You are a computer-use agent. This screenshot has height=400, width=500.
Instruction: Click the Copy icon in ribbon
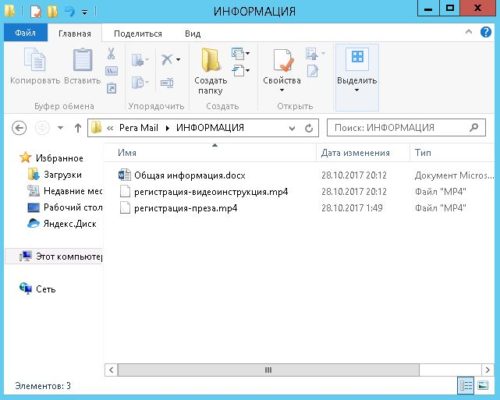(x=35, y=59)
